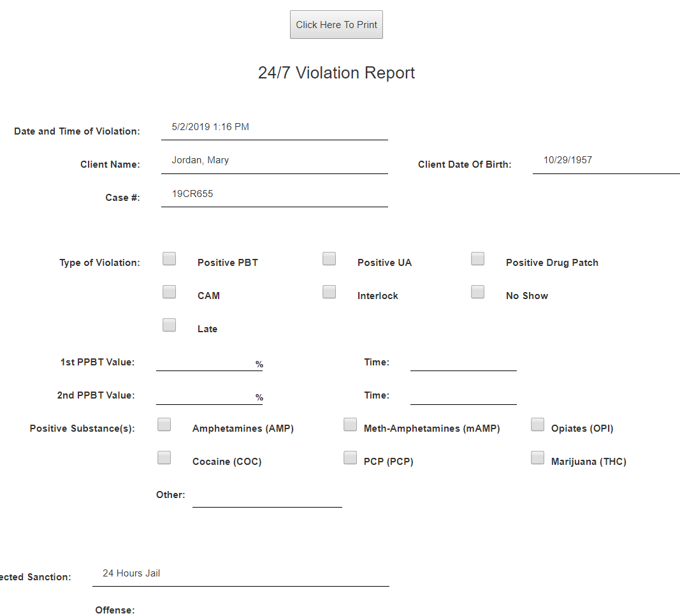Check the Positive UA checkbox
The width and height of the screenshot is (680, 616).
(x=329, y=259)
